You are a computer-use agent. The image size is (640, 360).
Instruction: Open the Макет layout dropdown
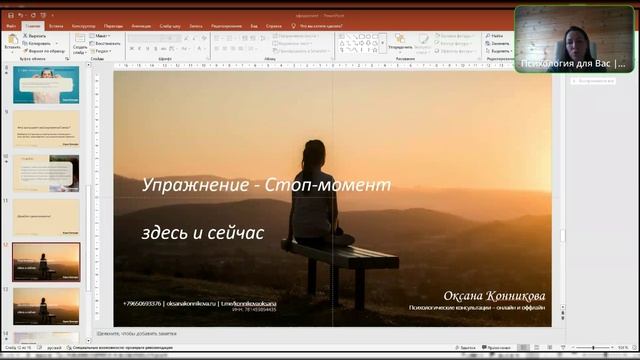click(100, 36)
